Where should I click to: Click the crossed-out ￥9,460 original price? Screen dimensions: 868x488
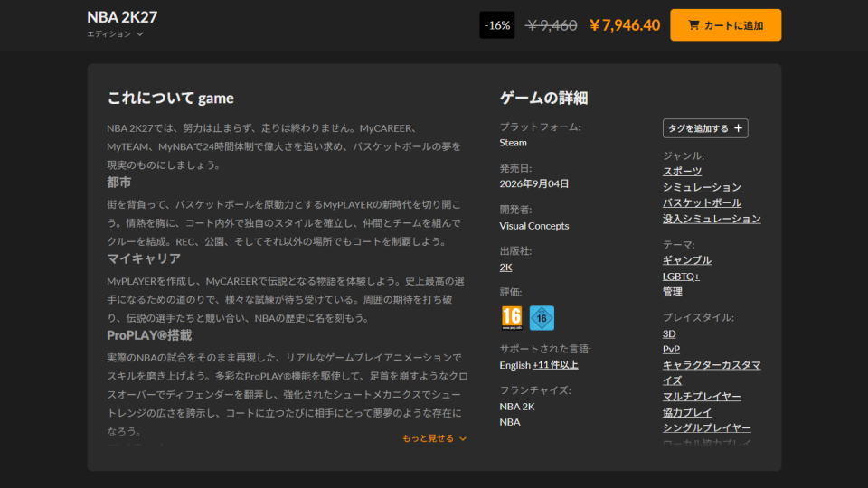point(552,25)
